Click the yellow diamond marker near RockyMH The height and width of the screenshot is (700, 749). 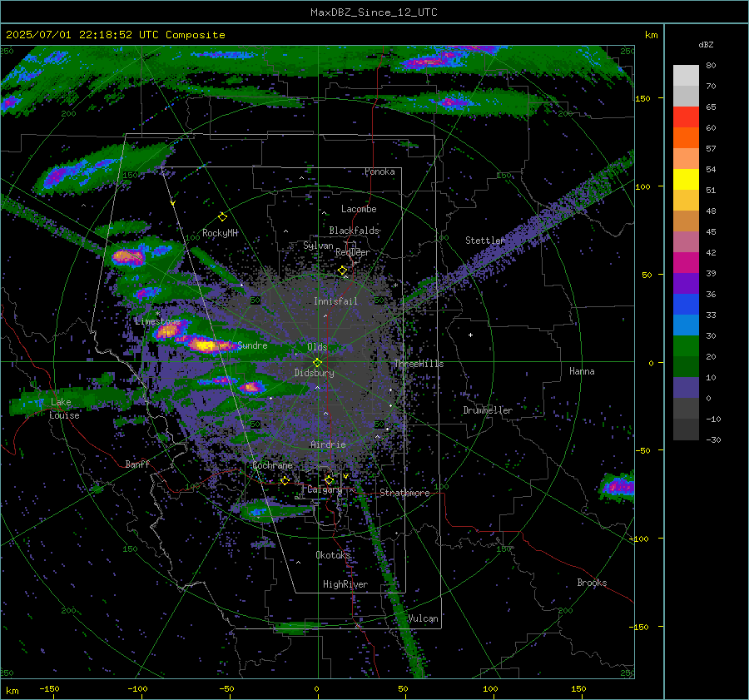[x=222, y=217]
